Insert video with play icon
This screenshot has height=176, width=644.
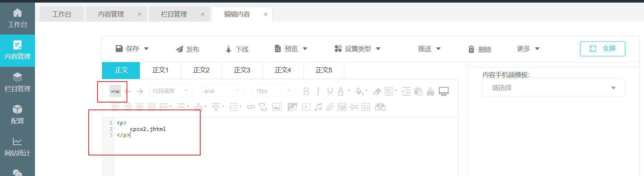point(306,107)
